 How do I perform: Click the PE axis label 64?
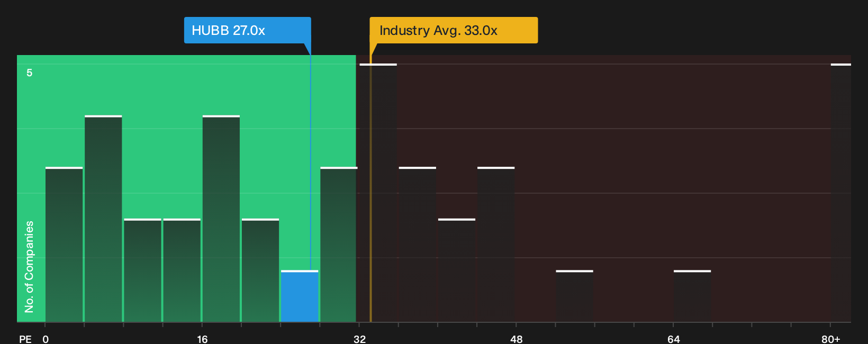(673, 339)
